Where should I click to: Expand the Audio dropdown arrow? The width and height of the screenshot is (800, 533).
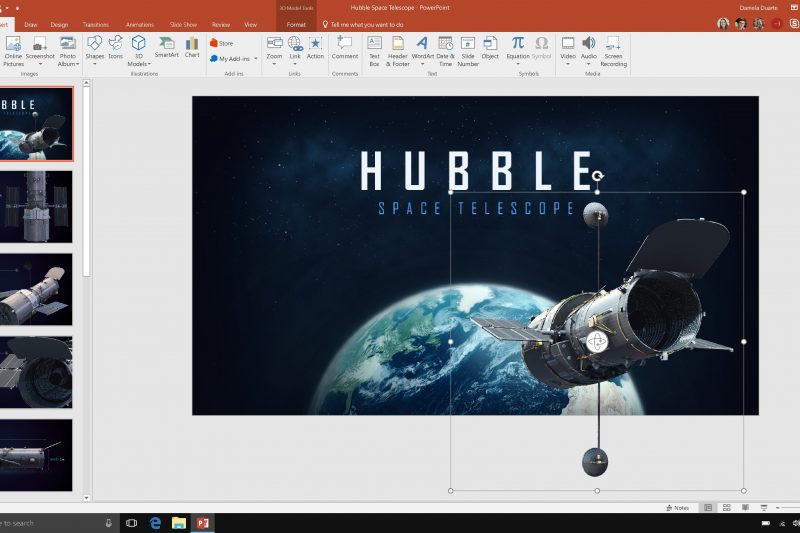pos(589,64)
